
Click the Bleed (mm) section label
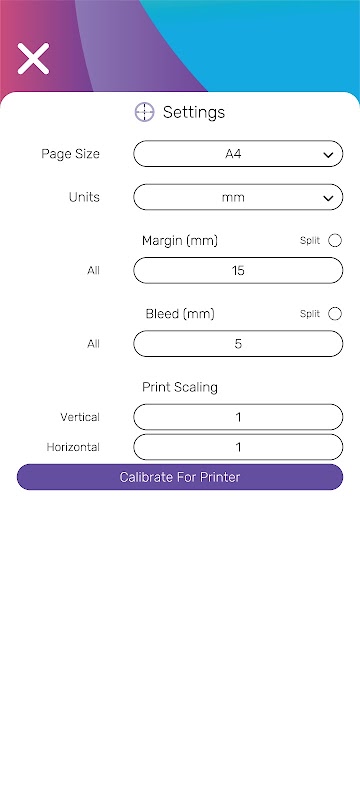[180, 314]
